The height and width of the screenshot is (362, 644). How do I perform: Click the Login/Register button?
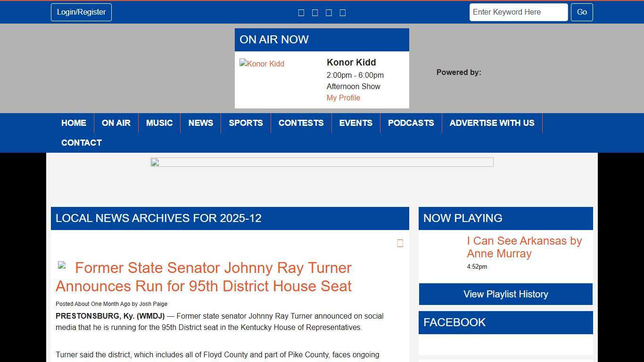[x=81, y=12]
